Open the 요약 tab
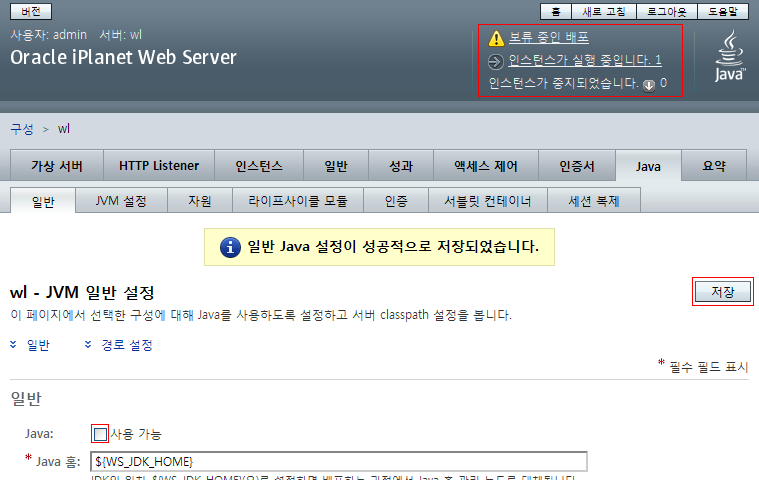The image size is (759, 480). (714, 165)
